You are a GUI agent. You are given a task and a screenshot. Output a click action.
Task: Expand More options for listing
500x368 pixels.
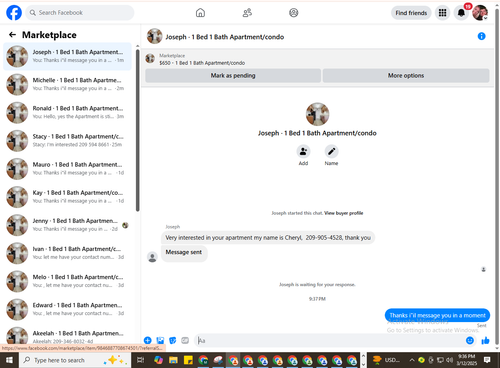click(406, 76)
